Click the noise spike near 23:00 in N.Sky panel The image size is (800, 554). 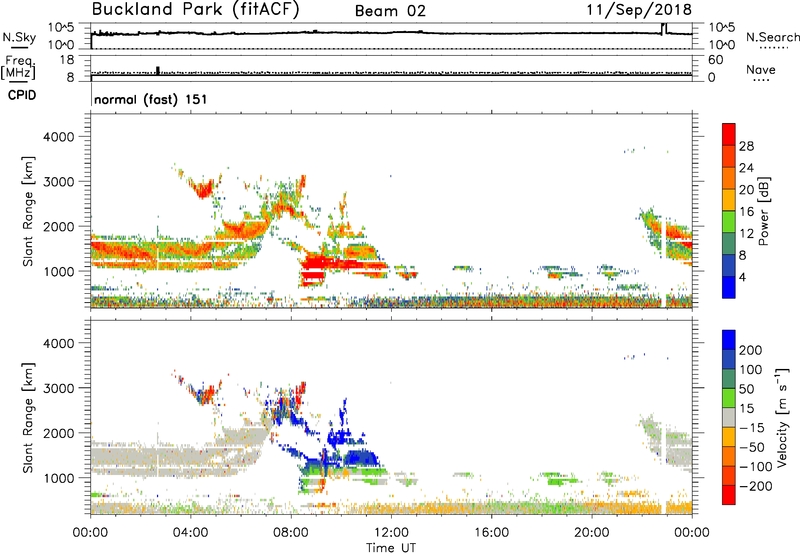(x=664, y=29)
